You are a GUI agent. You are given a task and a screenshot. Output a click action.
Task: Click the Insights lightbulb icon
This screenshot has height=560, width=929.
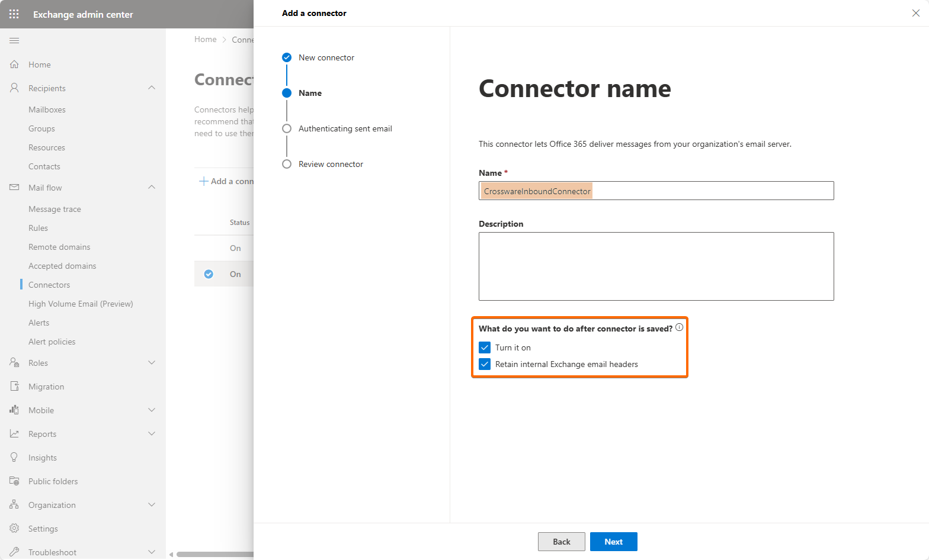tap(14, 458)
